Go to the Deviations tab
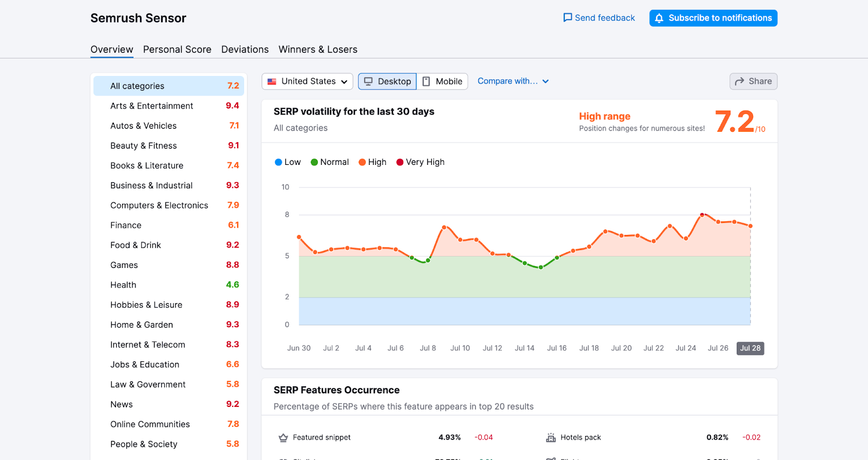The width and height of the screenshot is (868, 460). pyautogui.click(x=245, y=49)
